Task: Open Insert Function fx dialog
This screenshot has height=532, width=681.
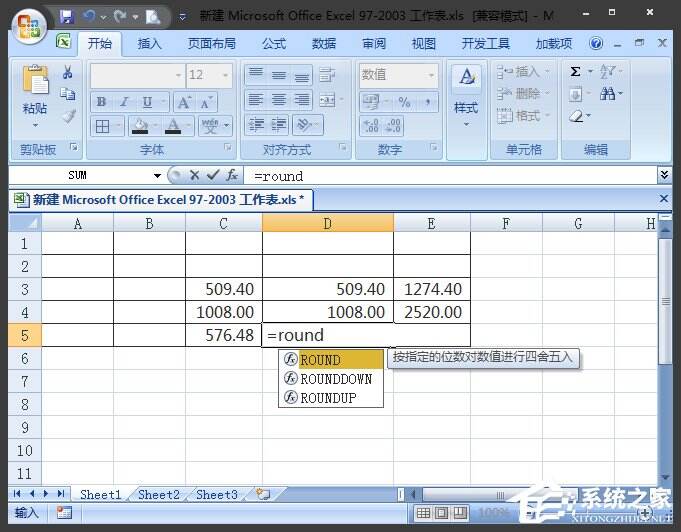Action: click(231, 175)
